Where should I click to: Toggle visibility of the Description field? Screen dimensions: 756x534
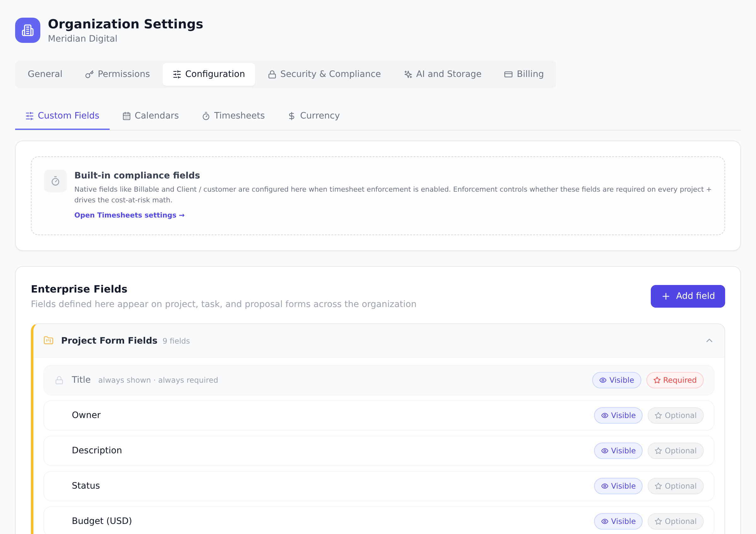coord(618,451)
